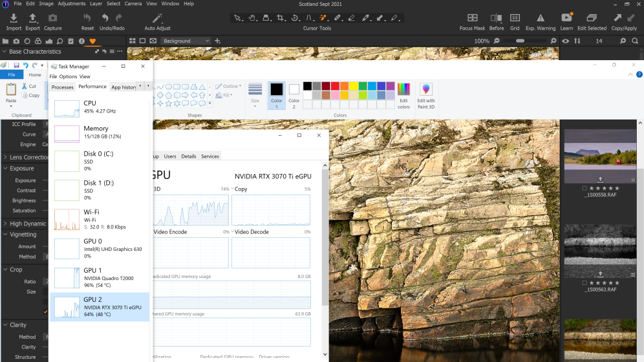Click Edit colors in Paint
The image size is (644, 362).
coord(403,96)
